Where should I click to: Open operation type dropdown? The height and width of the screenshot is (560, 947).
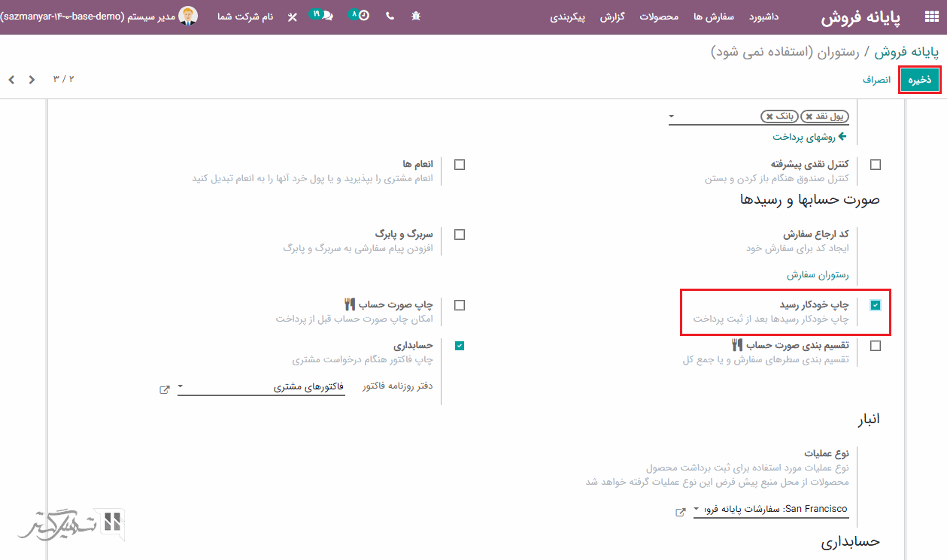[x=697, y=510]
